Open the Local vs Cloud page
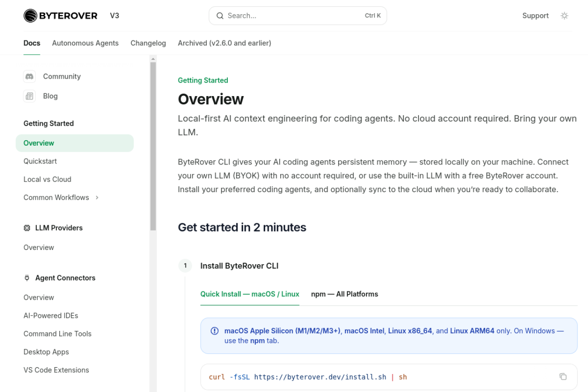 click(47, 179)
